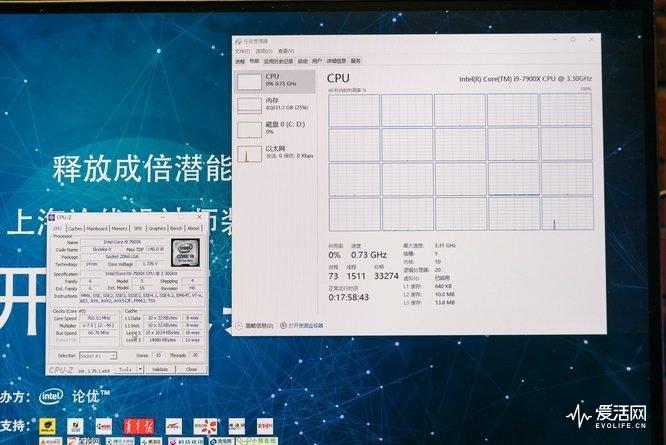Screen dimensions: 666x445
Task: Maximize the Task Manager window
Action: click(573, 39)
